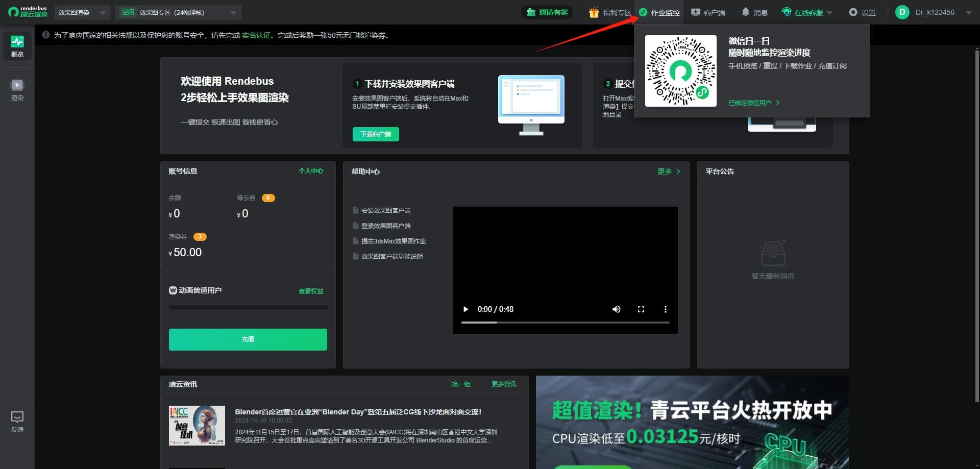The image size is (980, 469).
Task: Open 作业监控 job monitoring
Action: [x=660, y=12]
